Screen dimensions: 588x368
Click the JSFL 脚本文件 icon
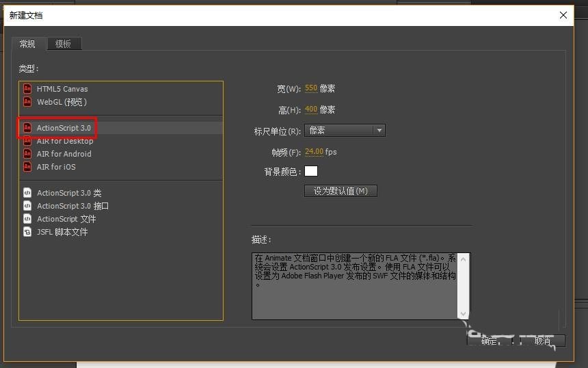point(27,232)
